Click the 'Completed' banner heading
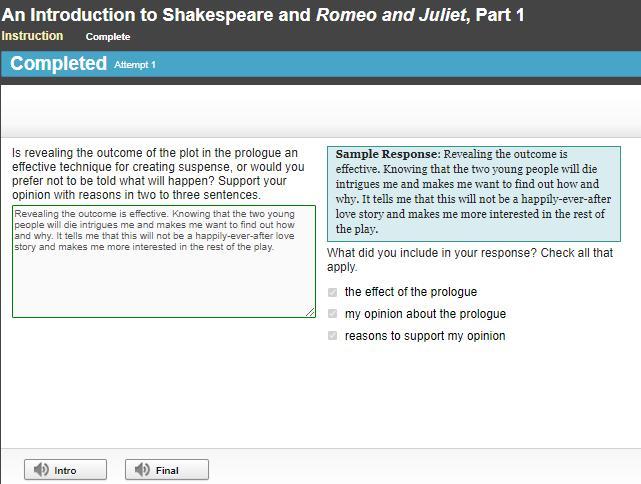Viewport: 641px width, 484px height. 58,64
